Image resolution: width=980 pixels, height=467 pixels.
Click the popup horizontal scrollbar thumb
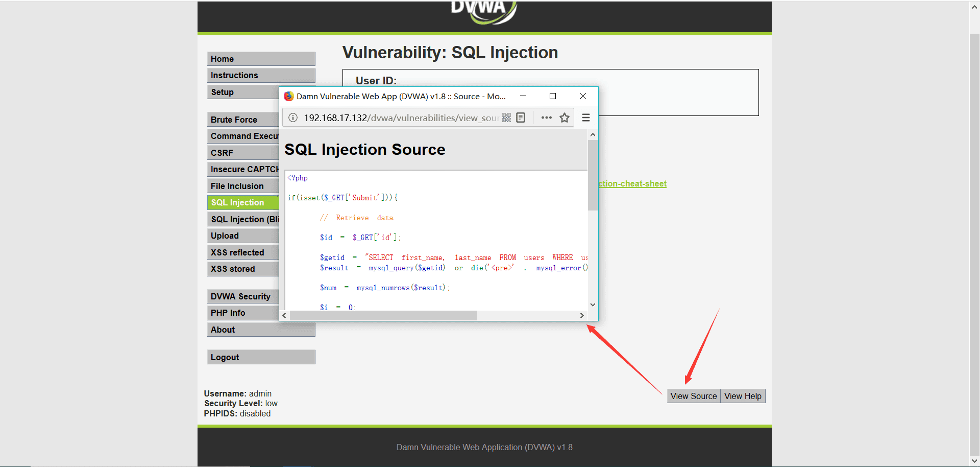[383, 316]
